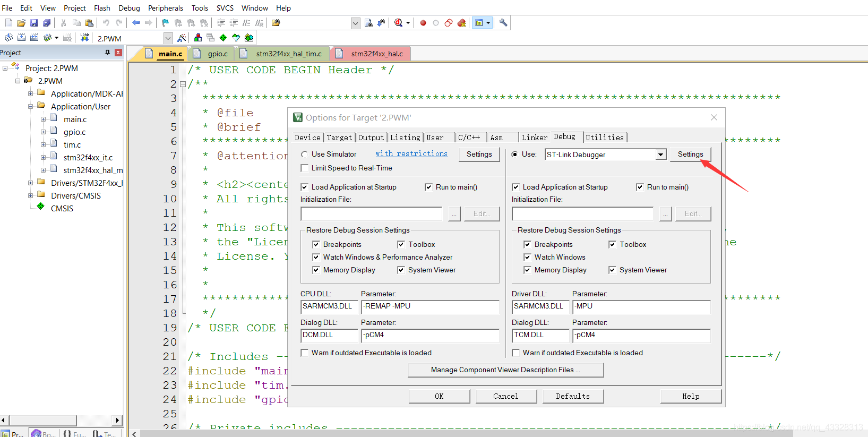
Task: Open the ST-Link Debugger dropdown
Action: pos(660,155)
